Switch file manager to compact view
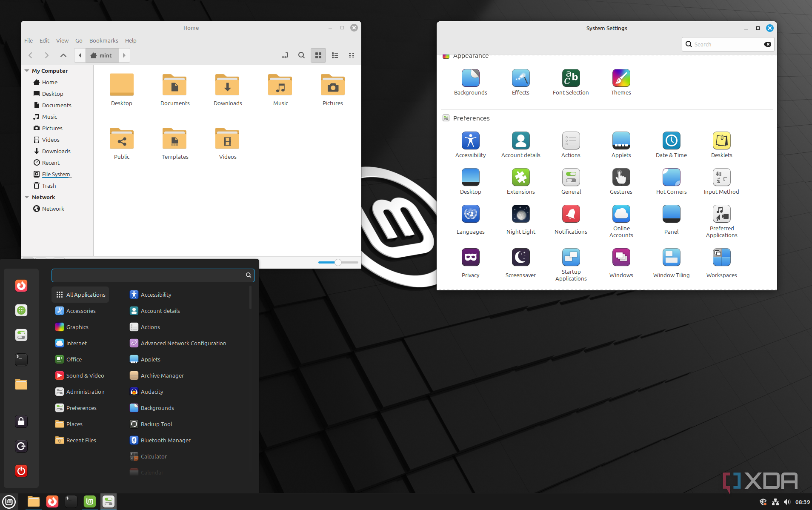 pos(352,55)
